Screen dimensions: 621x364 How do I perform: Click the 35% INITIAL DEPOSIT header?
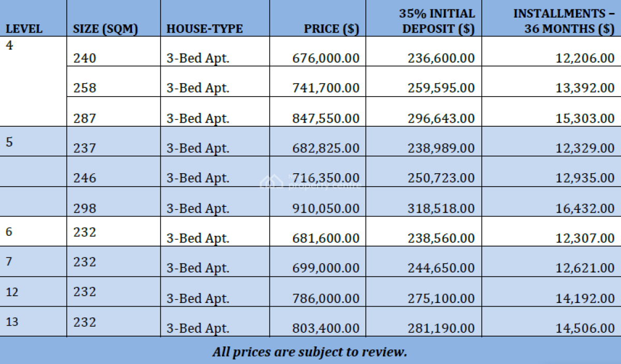point(438,21)
